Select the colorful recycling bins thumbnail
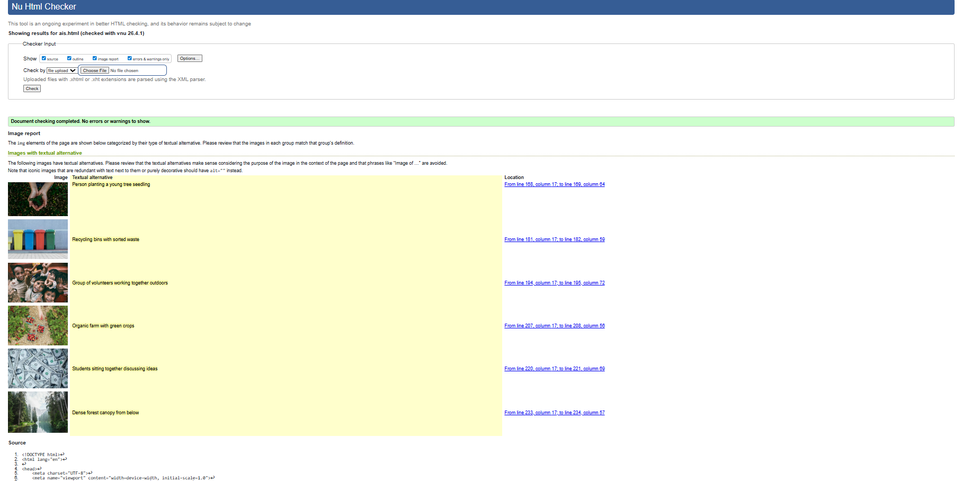 (38, 239)
